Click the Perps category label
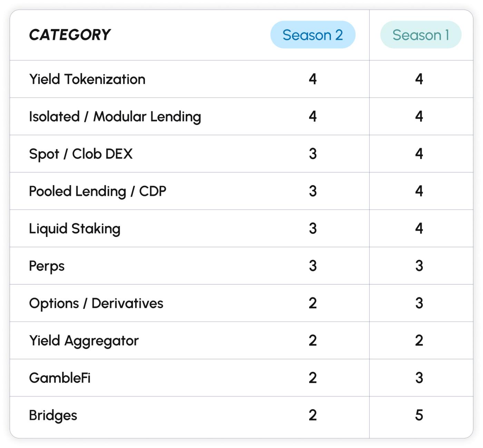Image resolution: width=483 pixels, height=448 pixels. pyautogui.click(x=47, y=266)
